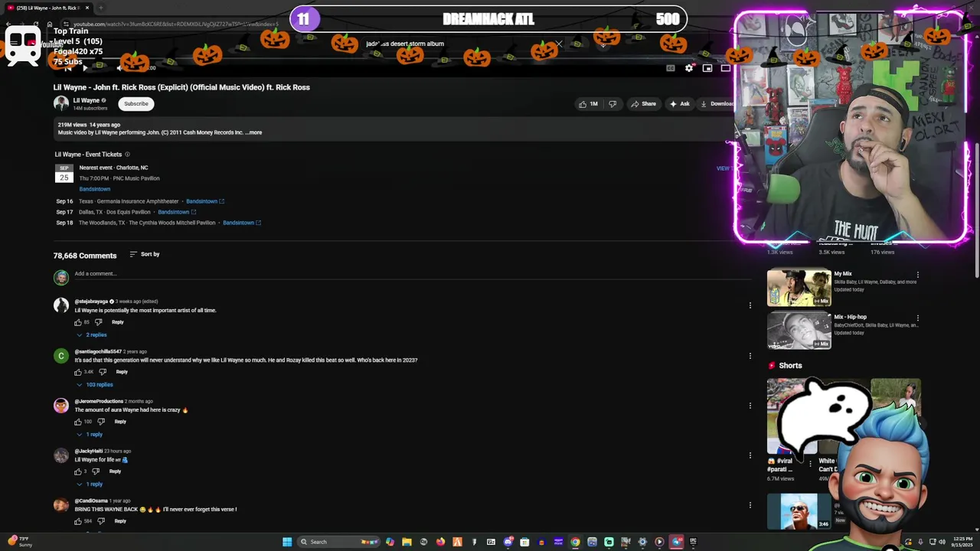The height and width of the screenshot is (551, 980).
Task: Open Discord from the taskbar
Action: click(x=508, y=542)
